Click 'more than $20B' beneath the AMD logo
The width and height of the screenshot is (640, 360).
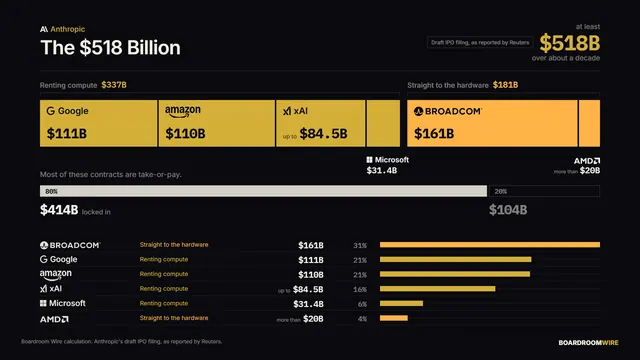coord(577,171)
